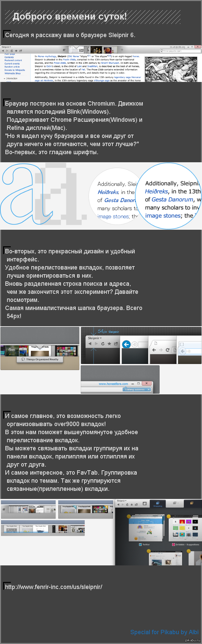The width and height of the screenshot is (202, 644).
Task: Click the large blue IE-style back button
Action: click(x=126, y=344)
